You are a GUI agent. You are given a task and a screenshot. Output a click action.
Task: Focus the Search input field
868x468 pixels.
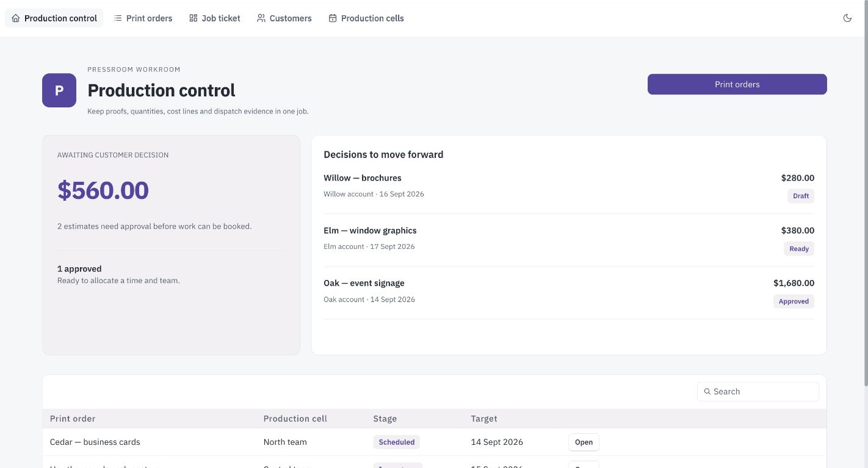click(758, 392)
